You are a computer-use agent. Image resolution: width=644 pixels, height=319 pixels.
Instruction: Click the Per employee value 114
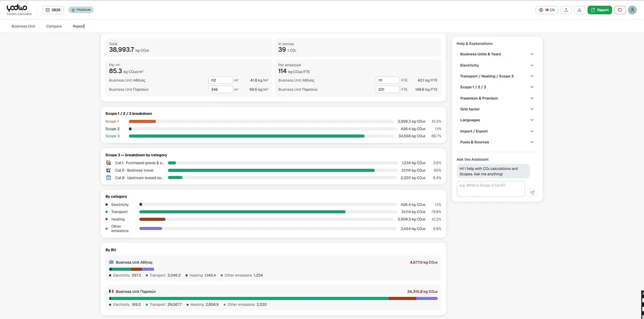282,71
